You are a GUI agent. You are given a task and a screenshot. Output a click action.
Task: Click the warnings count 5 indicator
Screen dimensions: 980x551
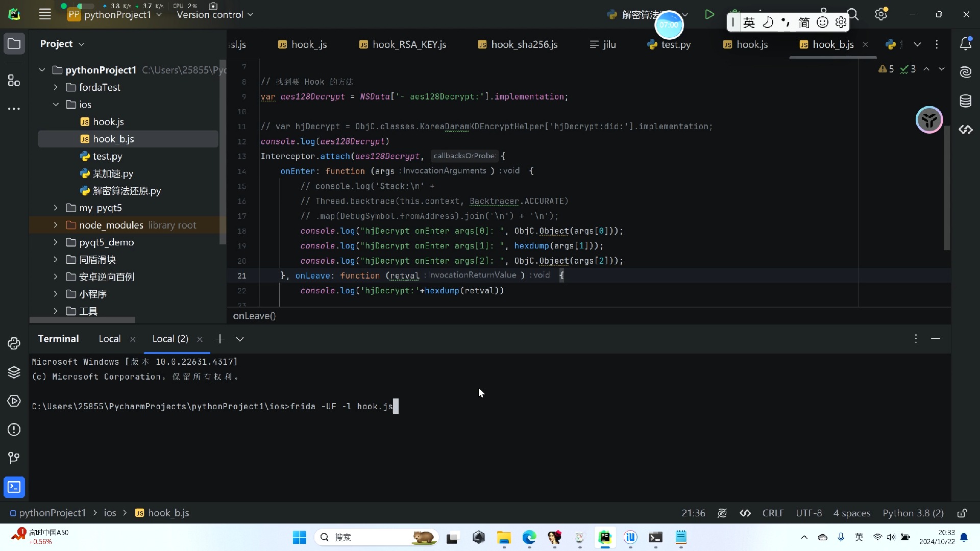[886, 69]
